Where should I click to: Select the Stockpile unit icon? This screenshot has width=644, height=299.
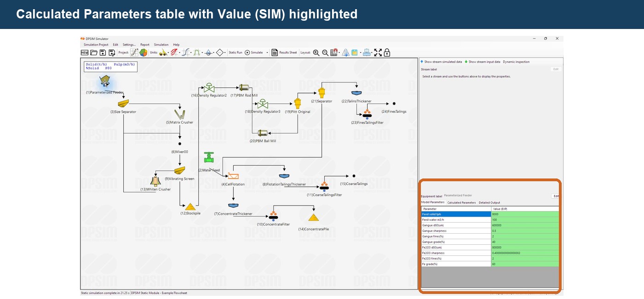tap(190, 207)
